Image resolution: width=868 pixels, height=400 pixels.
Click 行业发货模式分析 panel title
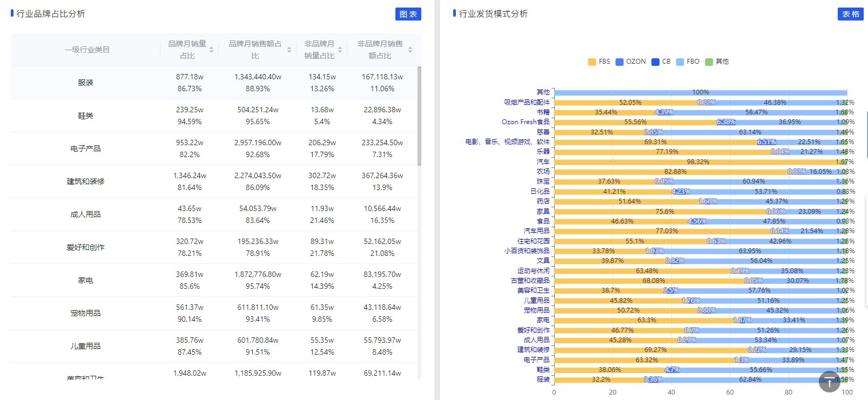(493, 14)
